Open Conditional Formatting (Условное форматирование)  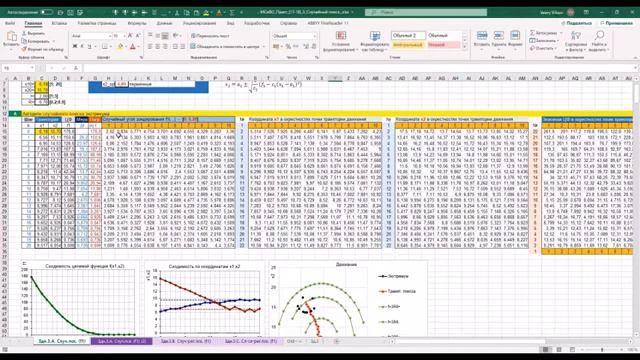tap(341, 41)
